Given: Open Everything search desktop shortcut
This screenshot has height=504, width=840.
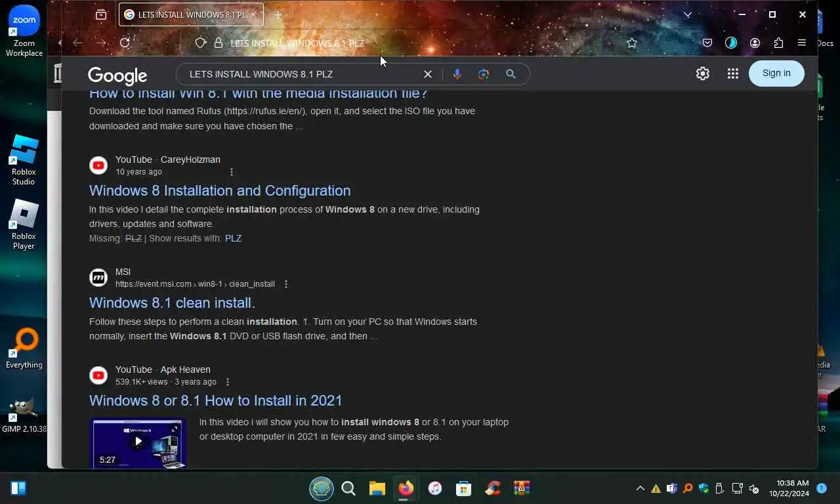Looking at the screenshot, I should click(24, 348).
